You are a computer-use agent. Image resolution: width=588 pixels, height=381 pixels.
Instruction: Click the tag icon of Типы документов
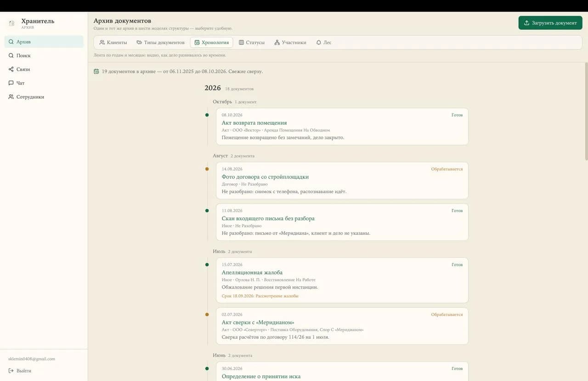point(139,42)
